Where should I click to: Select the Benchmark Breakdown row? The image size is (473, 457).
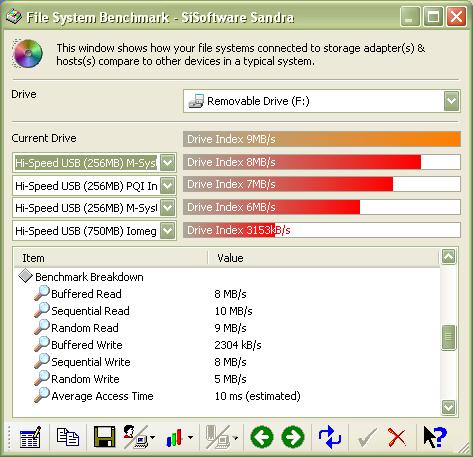pyautogui.click(x=89, y=277)
